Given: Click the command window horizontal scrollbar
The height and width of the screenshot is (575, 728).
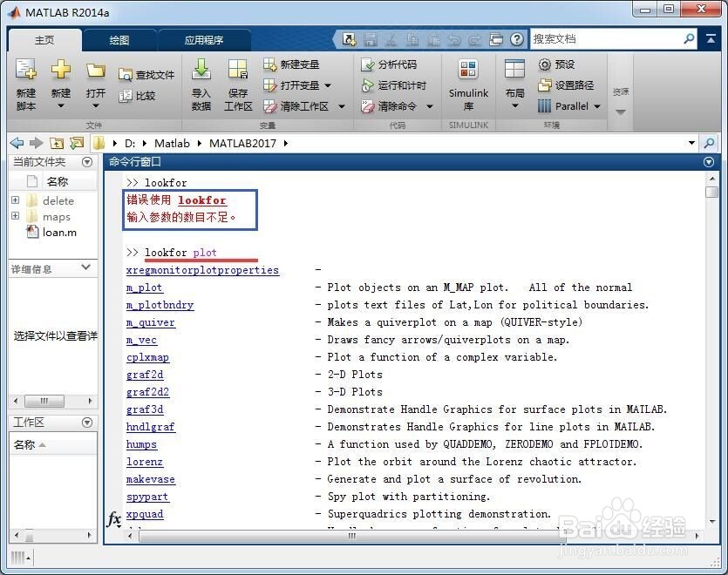Looking at the screenshot, I should tap(350, 536).
